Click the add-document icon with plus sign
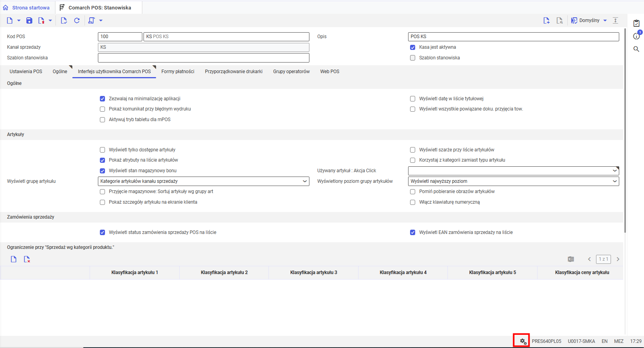This screenshot has height=348, width=644. [546, 20]
